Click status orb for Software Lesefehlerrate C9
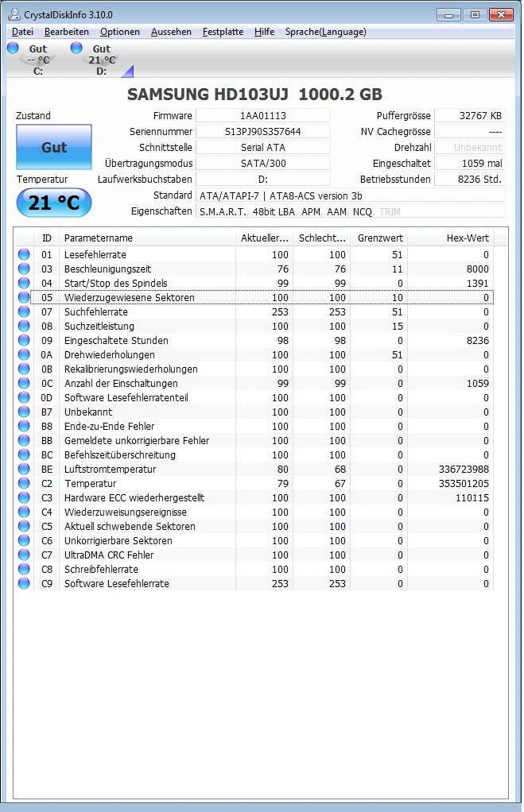524x812 pixels. 24,583
